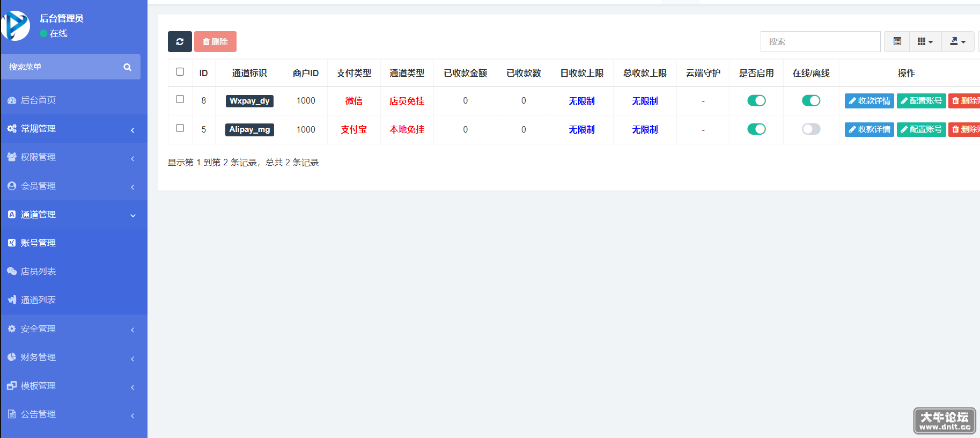
Task: Expand the 会员管理 menu chevron
Action: 132,187
